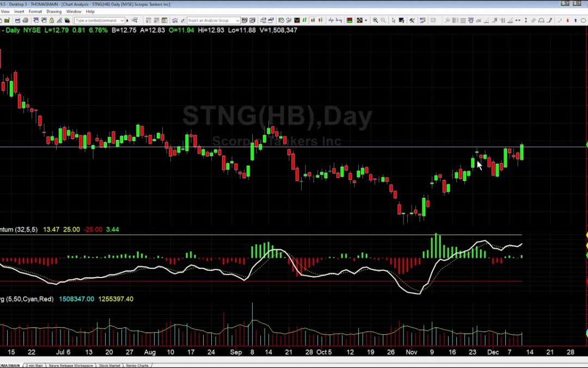Image resolution: width=588 pixels, height=368 pixels.
Task: Open the Format menu
Action: (35, 11)
